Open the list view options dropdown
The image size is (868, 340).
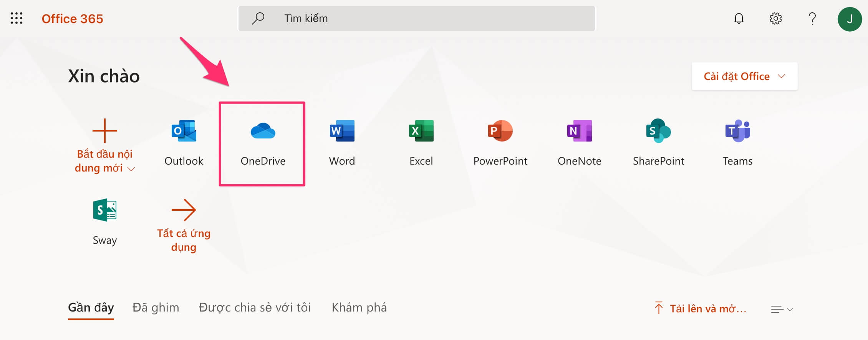click(x=782, y=309)
